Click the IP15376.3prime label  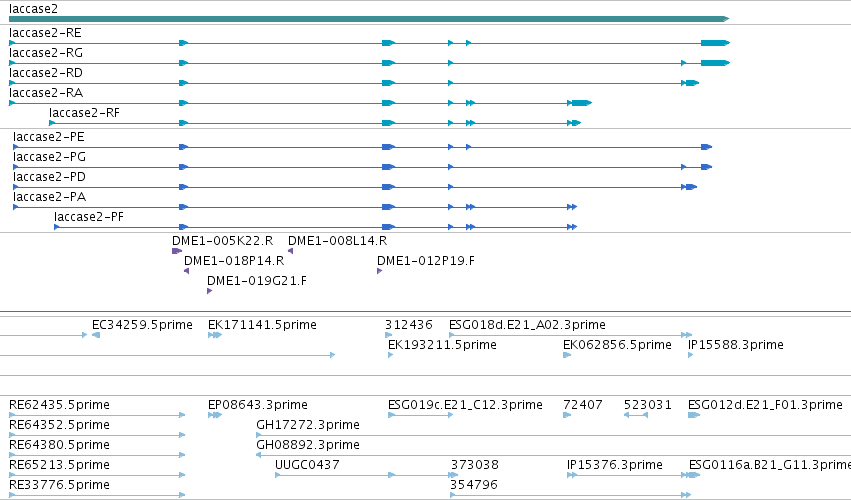point(614,465)
